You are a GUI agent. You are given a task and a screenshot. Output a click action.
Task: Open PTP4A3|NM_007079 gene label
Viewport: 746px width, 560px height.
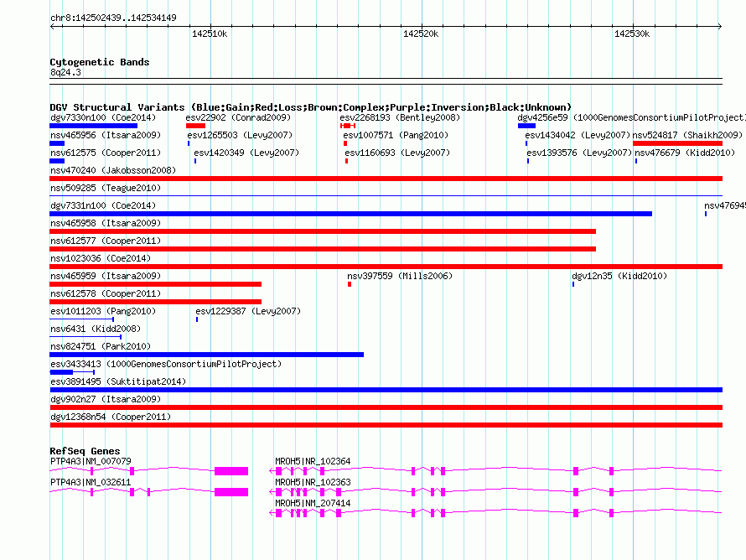91,461
